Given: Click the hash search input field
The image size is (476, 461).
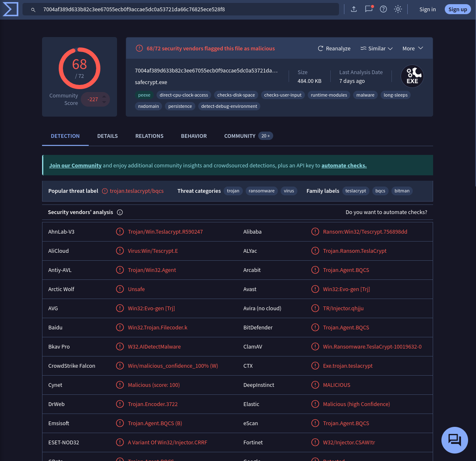Looking at the screenshot, I should coord(181,10).
